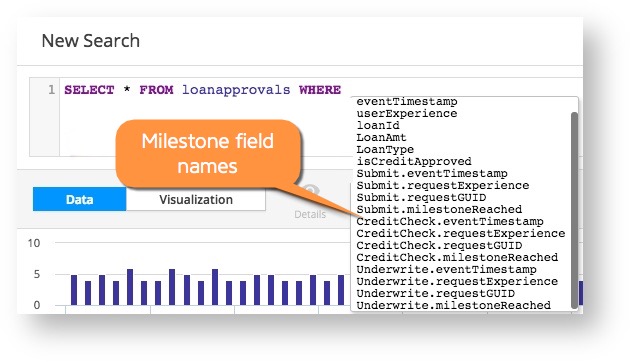Choose CreditCheck.milestoneReached suggestion
631x362 pixels.
pos(457,257)
